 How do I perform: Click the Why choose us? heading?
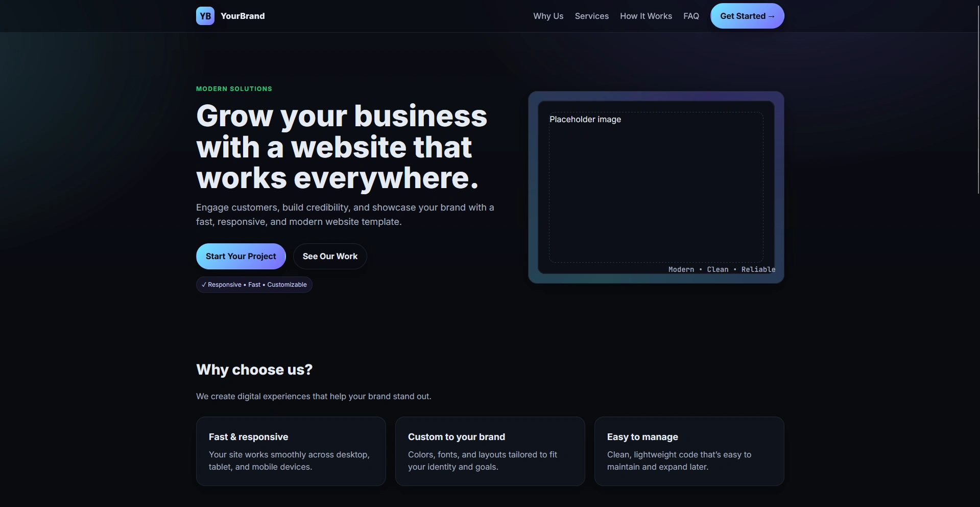click(254, 370)
